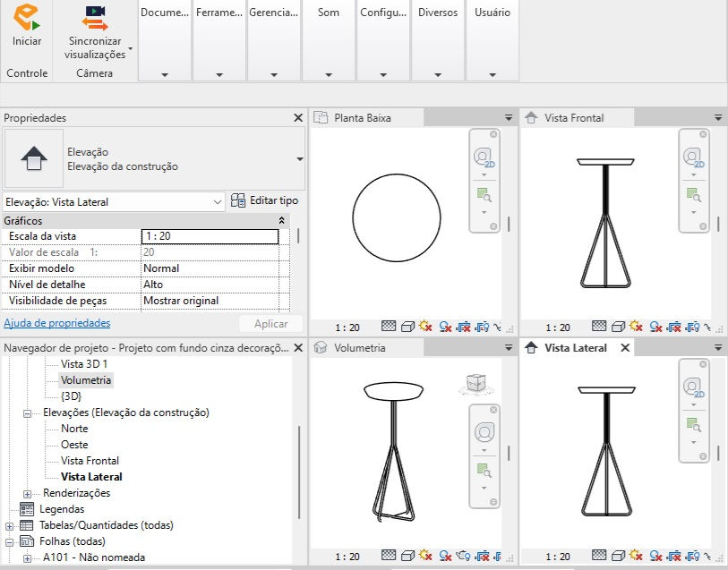This screenshot has width=728, height=570.
Task: Open Ajuda de propriedades link
Action: pyautogui.click(x=57, y=323)
